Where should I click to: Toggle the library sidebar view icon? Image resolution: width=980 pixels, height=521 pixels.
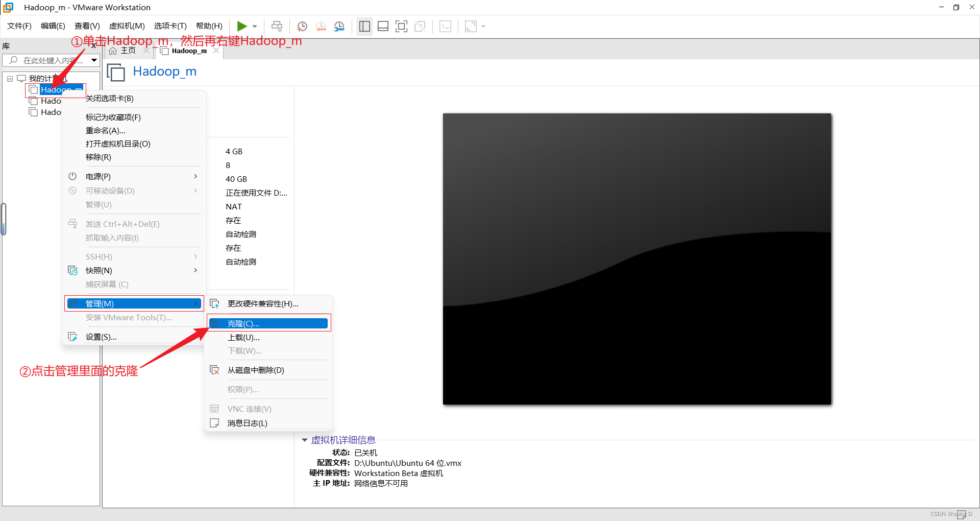coord(364,26)
